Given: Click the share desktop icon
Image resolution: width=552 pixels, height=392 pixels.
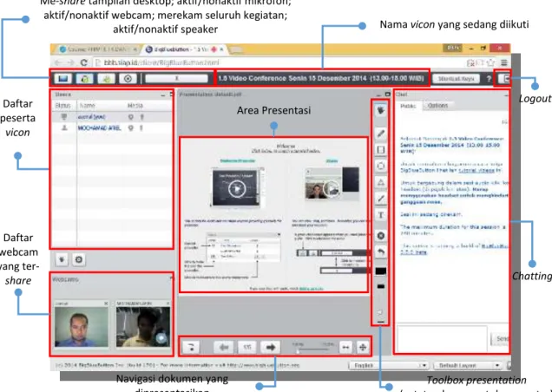Looking at the screenshot, I should [63, 78].
